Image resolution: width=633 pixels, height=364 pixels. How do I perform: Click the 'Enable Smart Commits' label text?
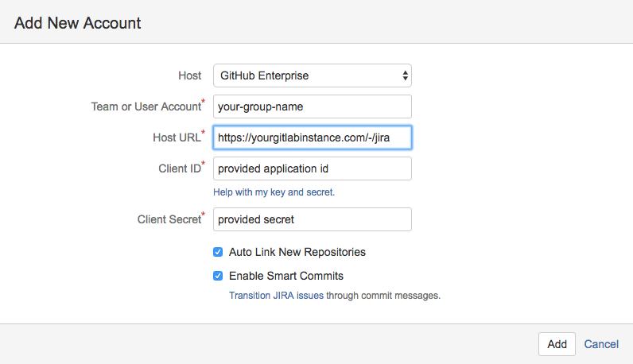point(286,276)
